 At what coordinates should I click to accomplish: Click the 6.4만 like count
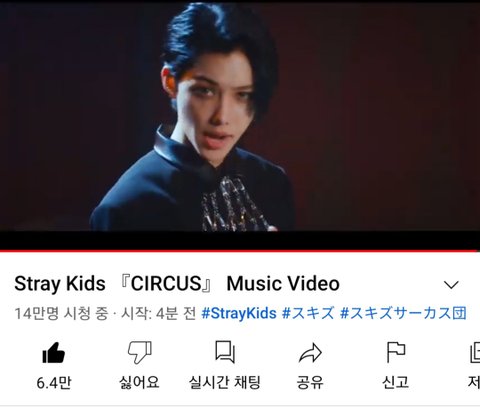pos(54,383)
